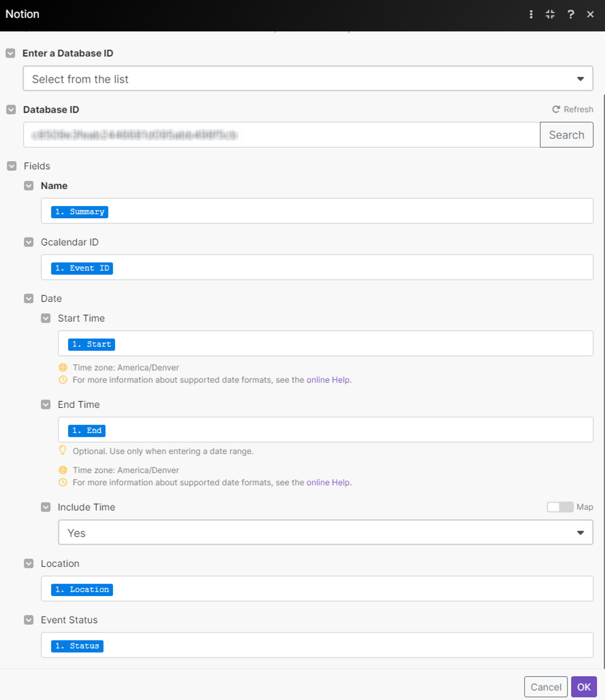This screenshot has width=605, height=700.
Task: Click the collapse dialog arrows icon
Action: point(550,14)
